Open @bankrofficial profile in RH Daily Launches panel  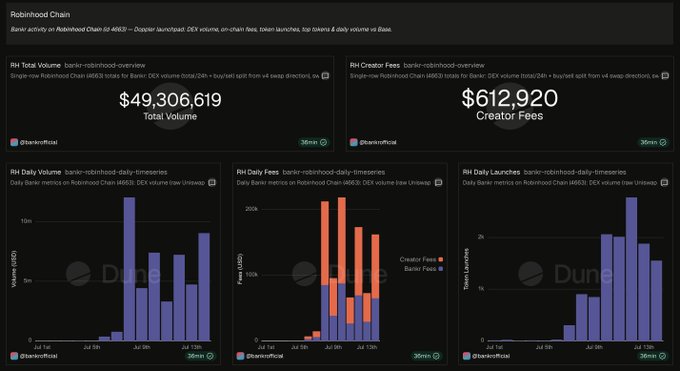[x=491, y=356]
